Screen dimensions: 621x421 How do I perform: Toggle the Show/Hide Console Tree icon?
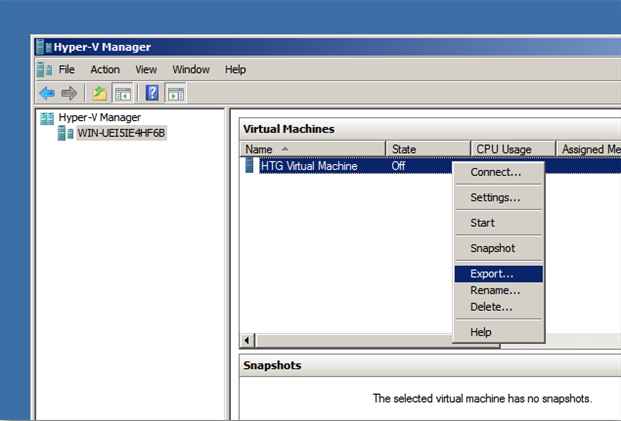pyautogui.click(x=123, y=93)
